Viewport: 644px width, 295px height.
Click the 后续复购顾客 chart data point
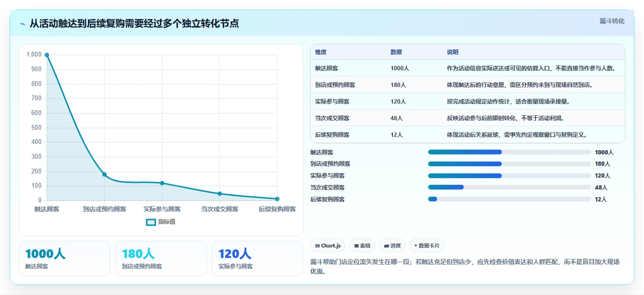coord(277,199)
